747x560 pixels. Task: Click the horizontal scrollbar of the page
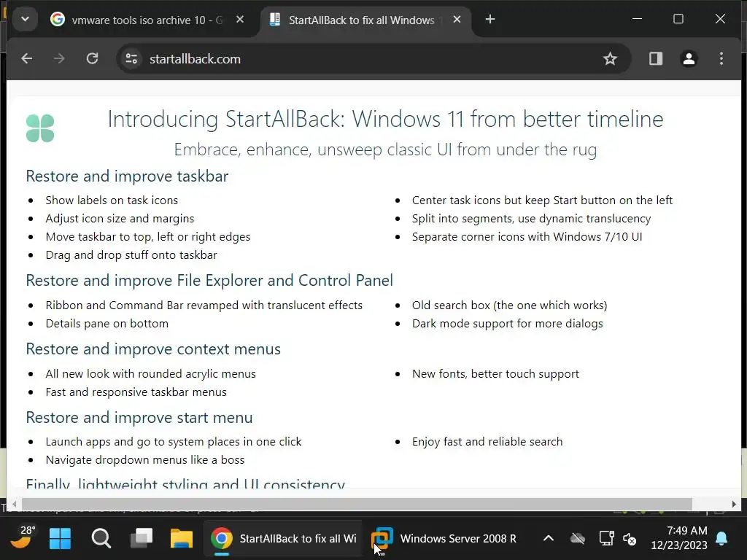(x=357, y=504)
